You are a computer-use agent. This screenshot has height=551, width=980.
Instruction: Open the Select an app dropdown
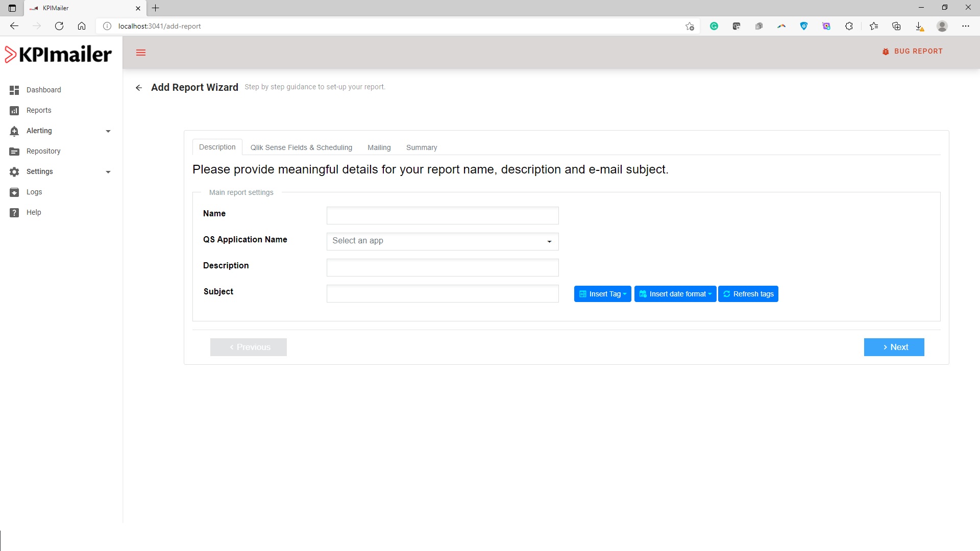click(442, 241)
